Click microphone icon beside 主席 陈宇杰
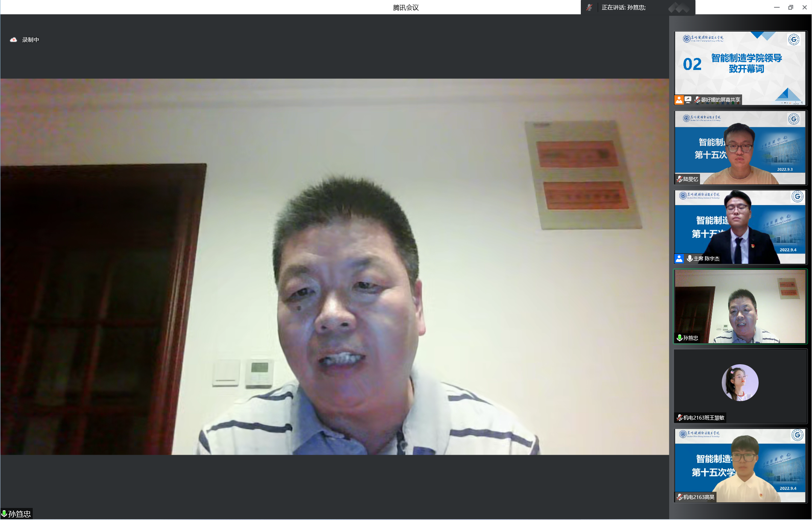This screenshot has height=520, width=812. click(689, 258)
